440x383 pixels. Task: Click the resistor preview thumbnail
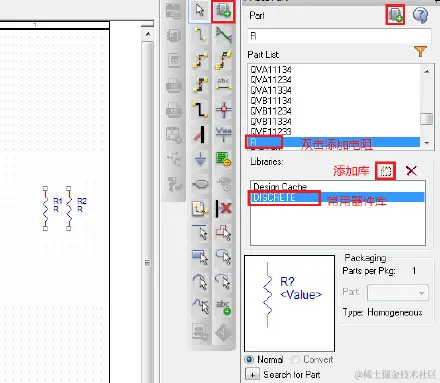[x=289, y=303]
